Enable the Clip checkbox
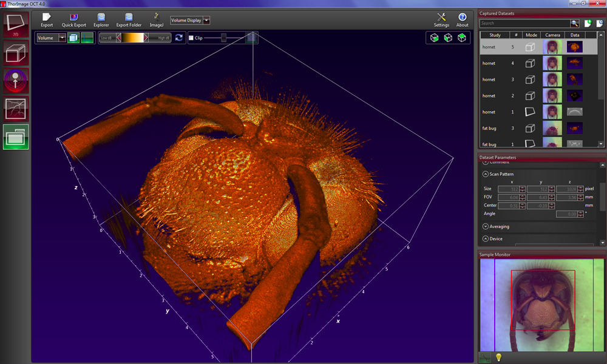Viewport: 607px width, 364px height. 191,38
